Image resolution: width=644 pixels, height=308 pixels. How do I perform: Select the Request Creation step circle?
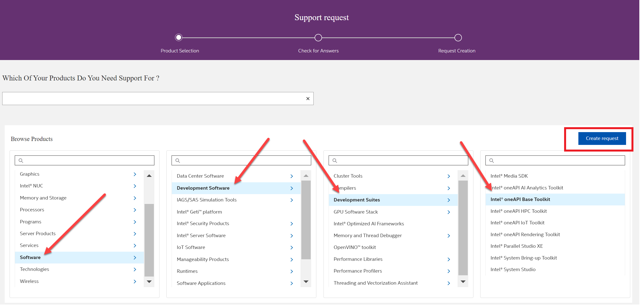pos(457,37)
